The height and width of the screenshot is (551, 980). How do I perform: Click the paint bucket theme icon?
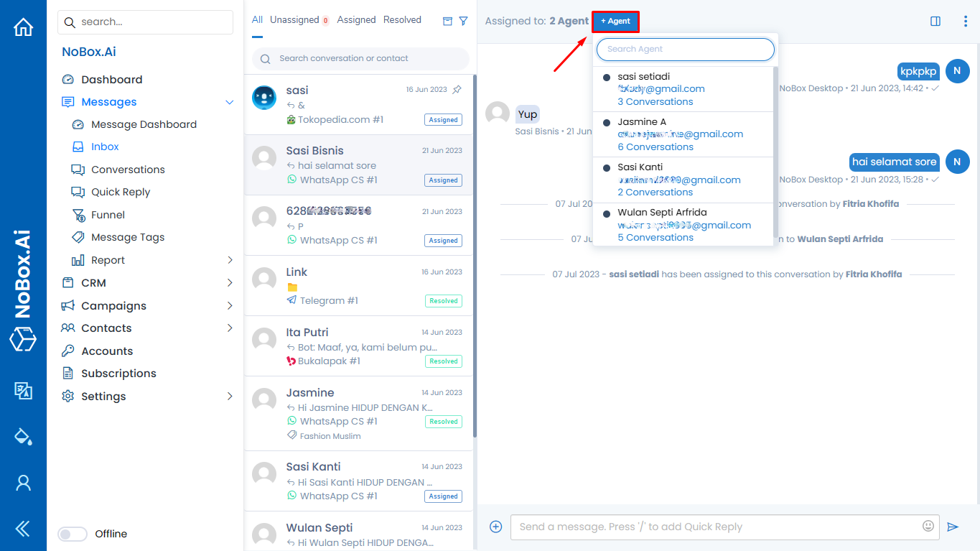pyautogui.click(x=23, y=436)
